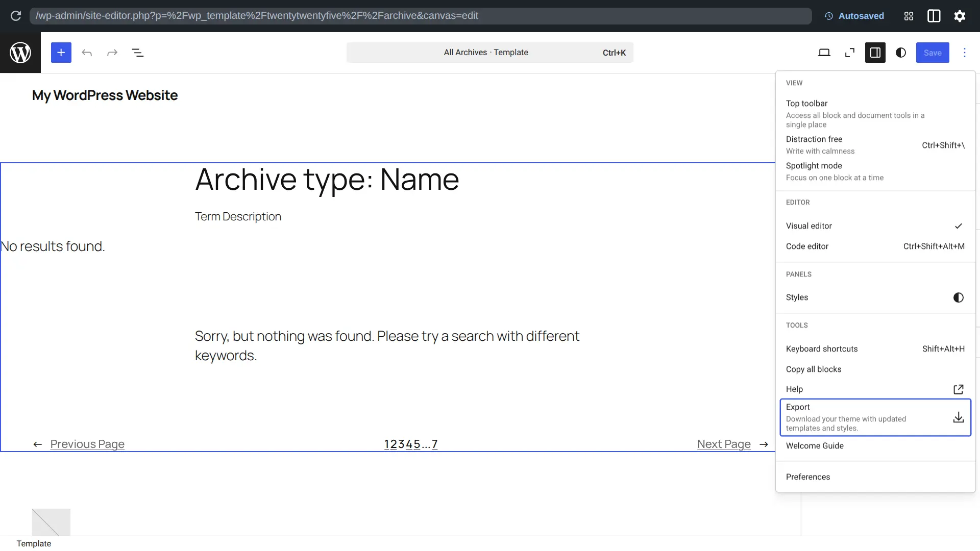980x551 pixels.
Task: Click pagination number 3
Action: pos(402,444)
